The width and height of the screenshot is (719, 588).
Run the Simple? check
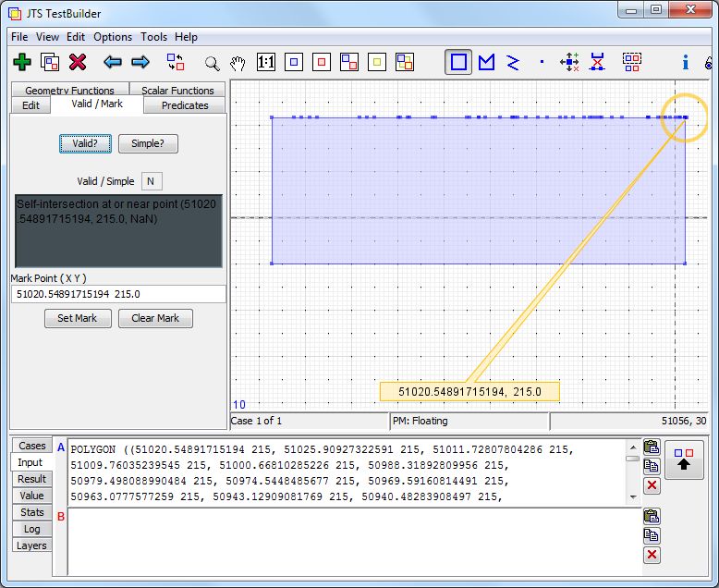pos(148,143)
